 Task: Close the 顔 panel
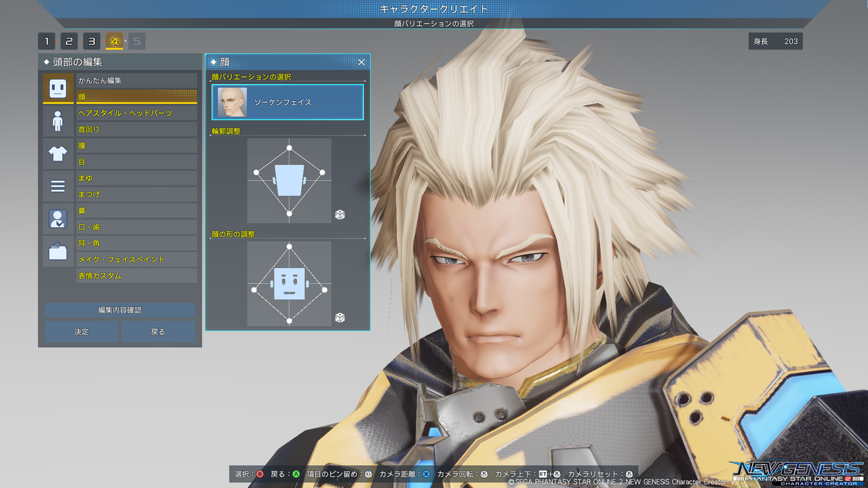(361, 62)
